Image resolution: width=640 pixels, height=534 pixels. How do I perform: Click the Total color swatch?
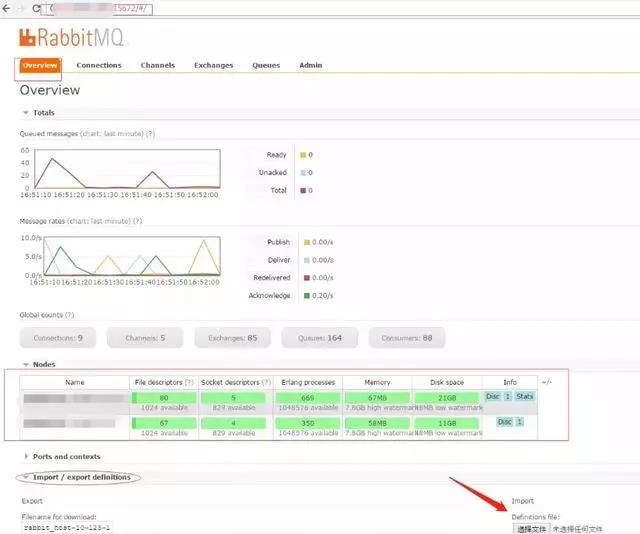pyautogui.click(x=303, y=190)
